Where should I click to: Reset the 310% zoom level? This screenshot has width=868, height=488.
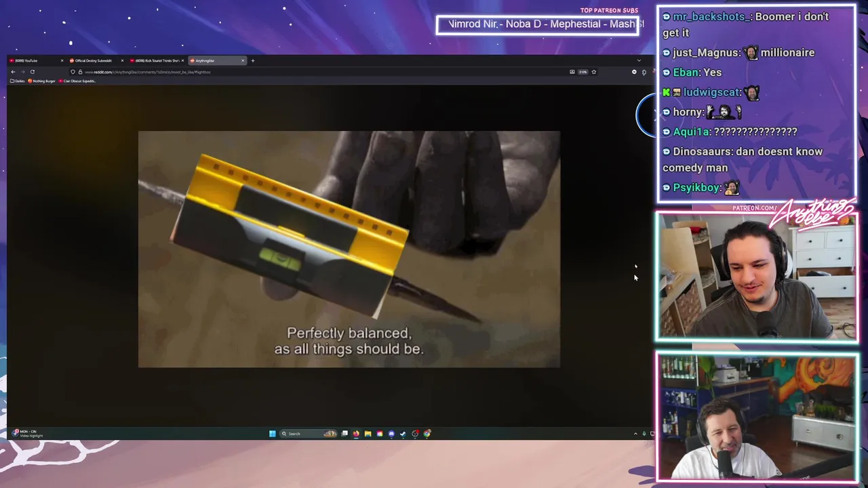point(583,72)
